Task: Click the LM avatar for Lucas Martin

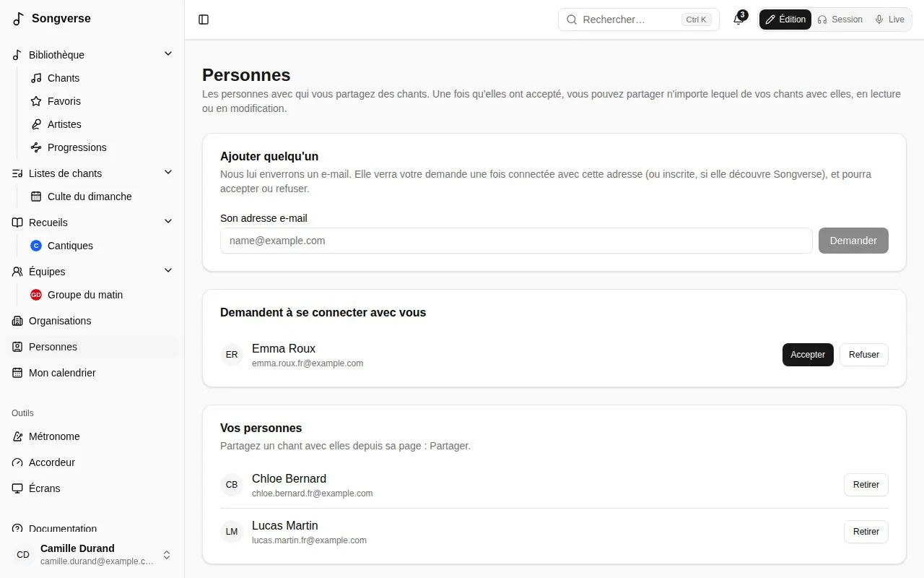Action: coord(232,532)
